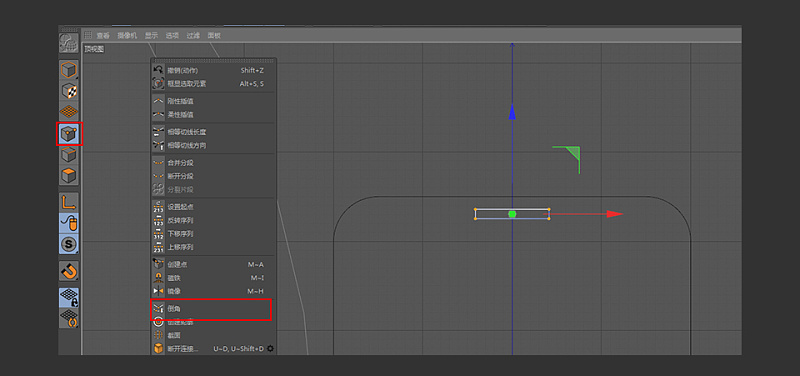Click the blue axis arrow handle

click(x=512, y=112)
